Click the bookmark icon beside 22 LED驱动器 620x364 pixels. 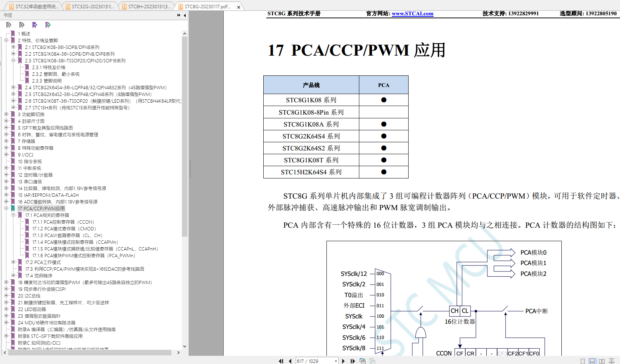[13, 309]
